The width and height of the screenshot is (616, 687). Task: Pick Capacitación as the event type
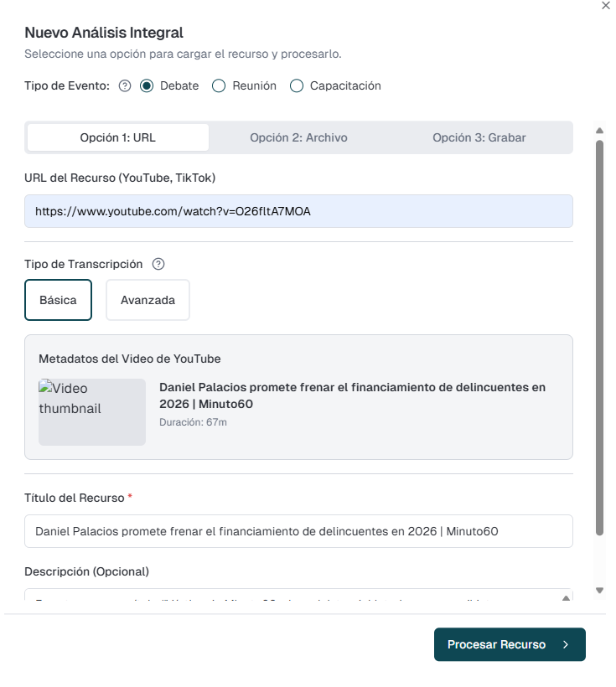tap(296, 85)
